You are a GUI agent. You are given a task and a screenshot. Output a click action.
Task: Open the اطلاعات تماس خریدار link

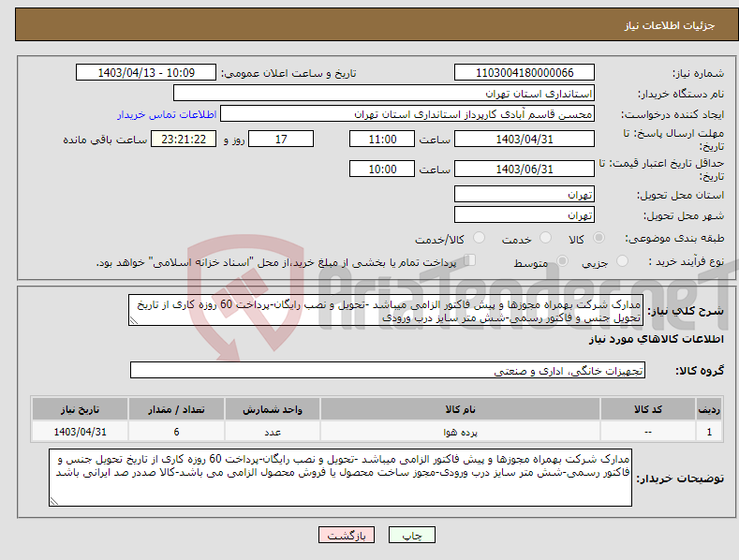167,114
